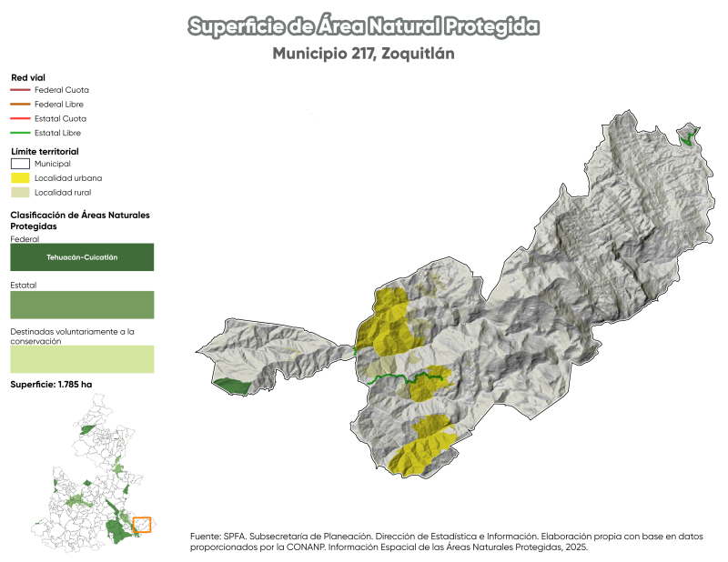
Task: Click the Estatal Libre green line symbol
Action: [x=20, y=133]
